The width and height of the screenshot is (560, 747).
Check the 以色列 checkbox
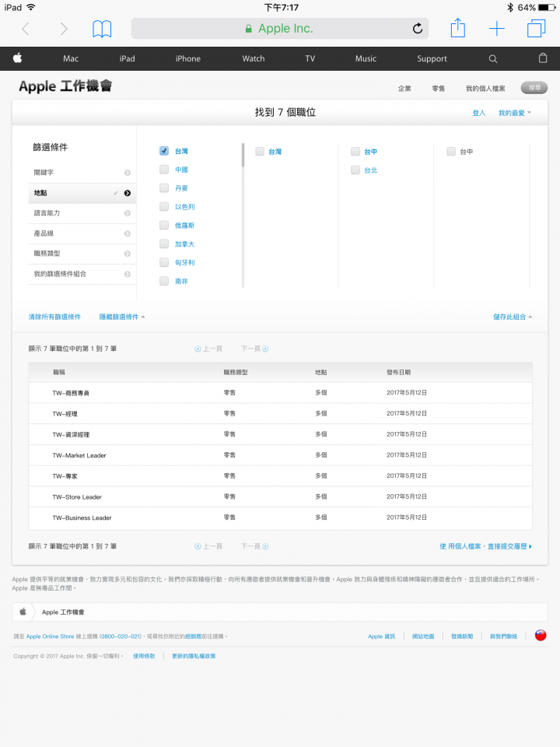164,206
